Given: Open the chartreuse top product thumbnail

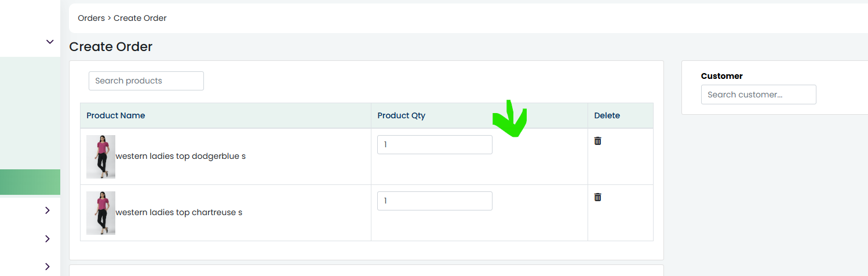Looking at the screenshot, I should 101,213.
